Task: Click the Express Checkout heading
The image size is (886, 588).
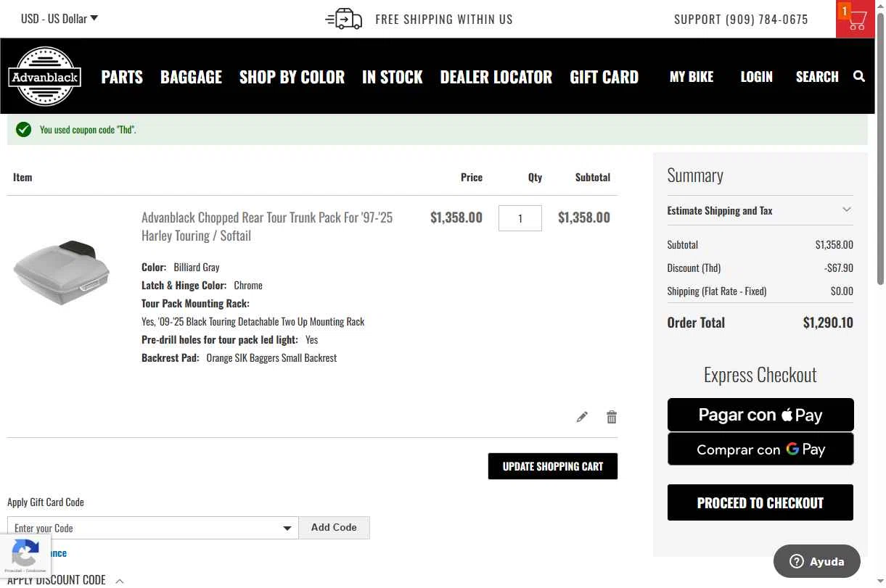Action: (x=760, y=374)
